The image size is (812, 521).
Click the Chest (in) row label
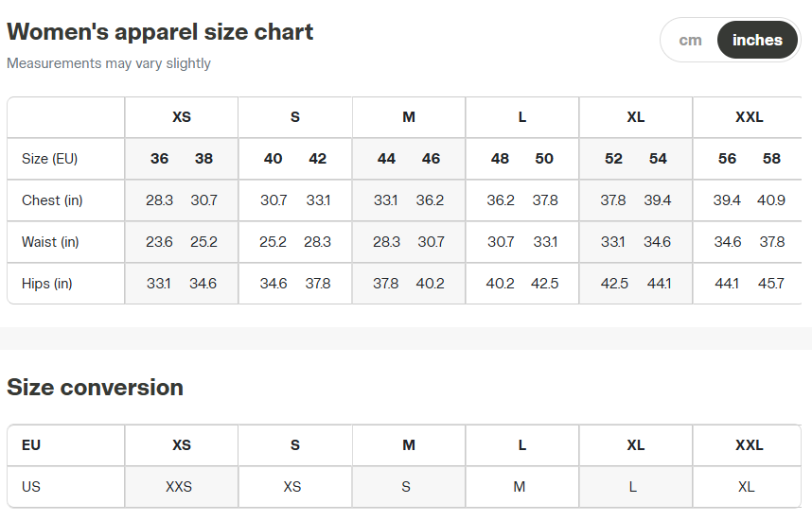coord(52,200)
